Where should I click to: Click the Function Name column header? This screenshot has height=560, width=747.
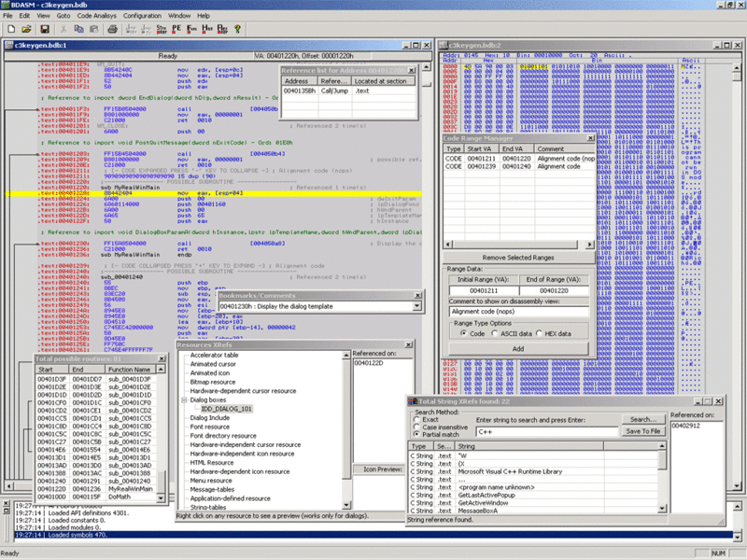[x=131, y=370]
